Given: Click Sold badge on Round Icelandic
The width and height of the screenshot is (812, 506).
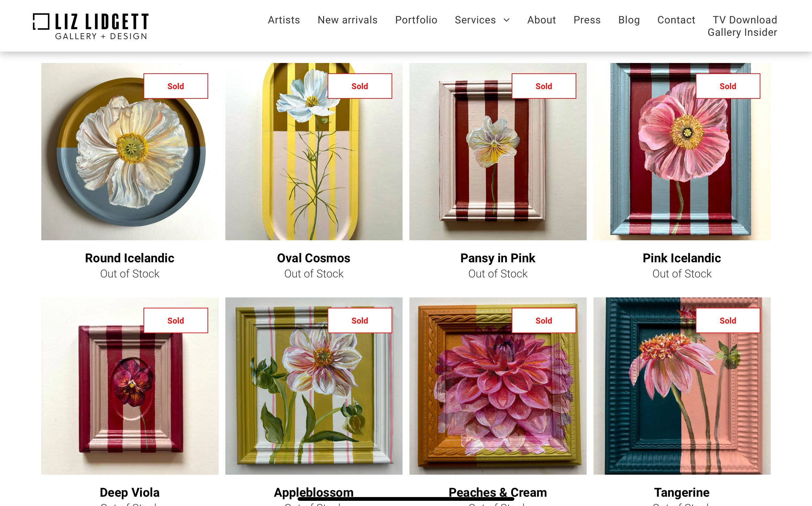Looking at the screenshot, I should [x=176, y=86].
